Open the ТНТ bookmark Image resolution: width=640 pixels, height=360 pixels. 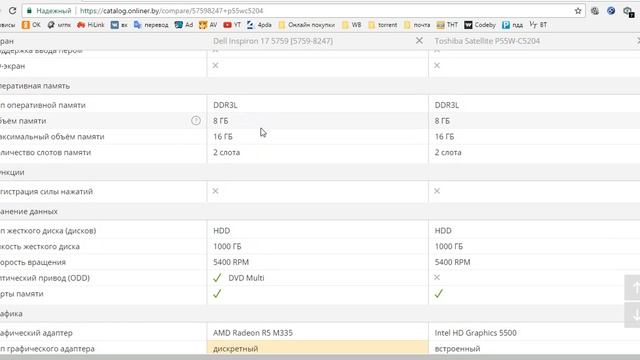tap(447, 25)
